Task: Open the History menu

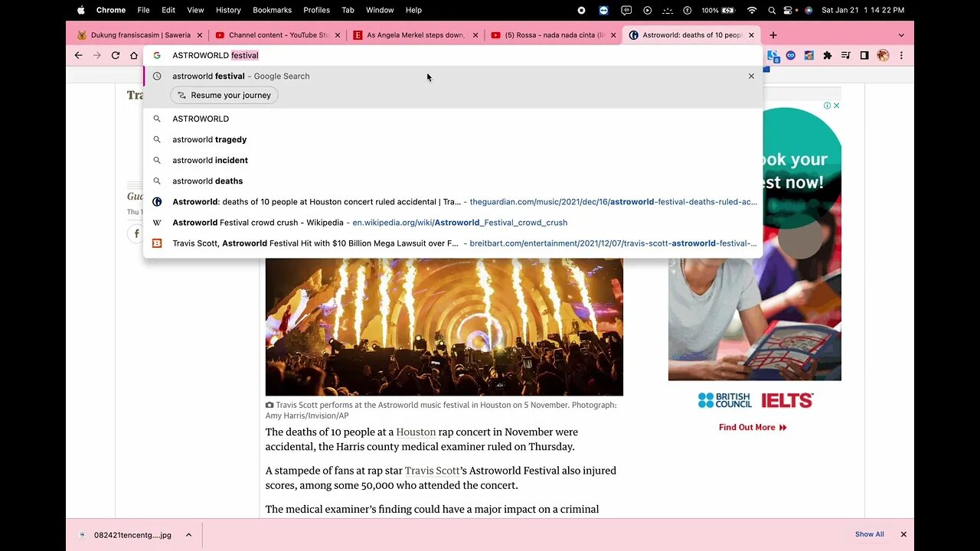Action: (x=228, y=10)
